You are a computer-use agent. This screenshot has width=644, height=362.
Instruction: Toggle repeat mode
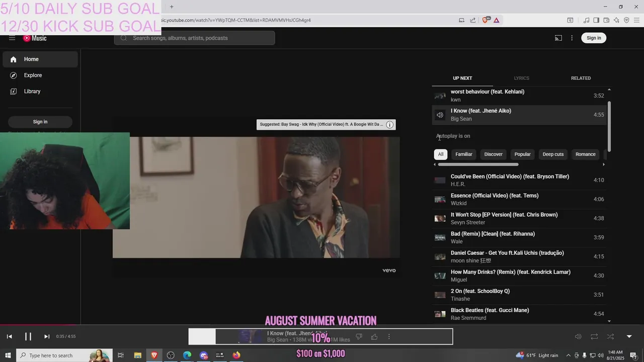tap(594, 336)
